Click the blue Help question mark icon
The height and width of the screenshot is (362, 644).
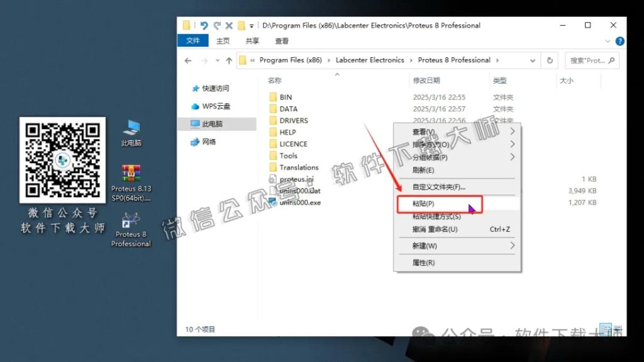(619, 41)
